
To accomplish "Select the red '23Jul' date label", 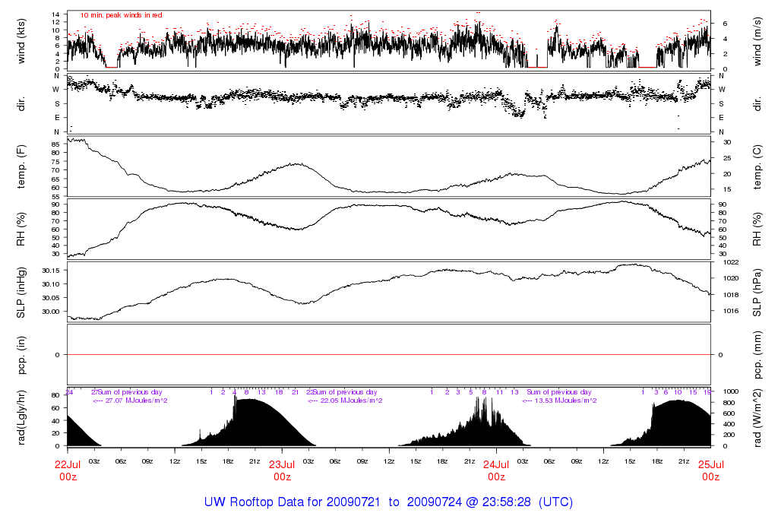I will pyautogui.click(x=282, y=464).
